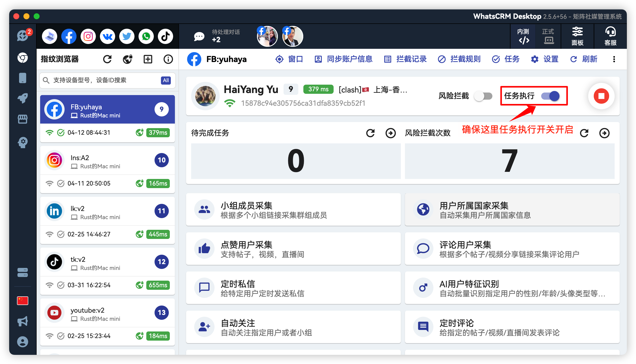Refresh the fingerprint browser list
Image resolution: width=636 pixels, height=364 pixels.
click(107, 59)
